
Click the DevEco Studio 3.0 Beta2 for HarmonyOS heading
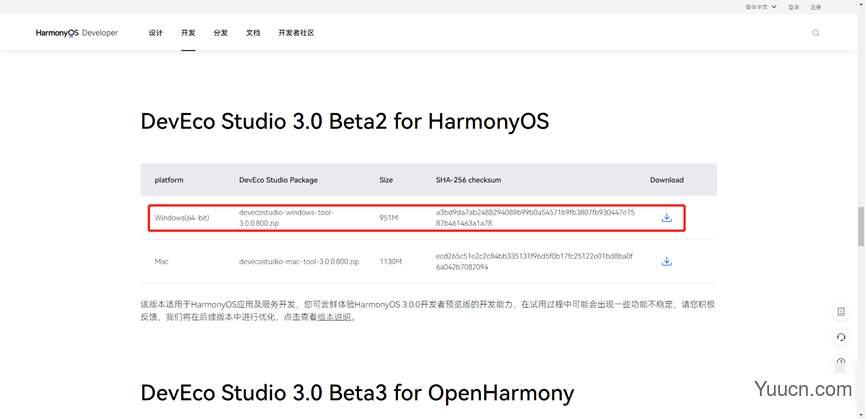(x=345, y=121)
